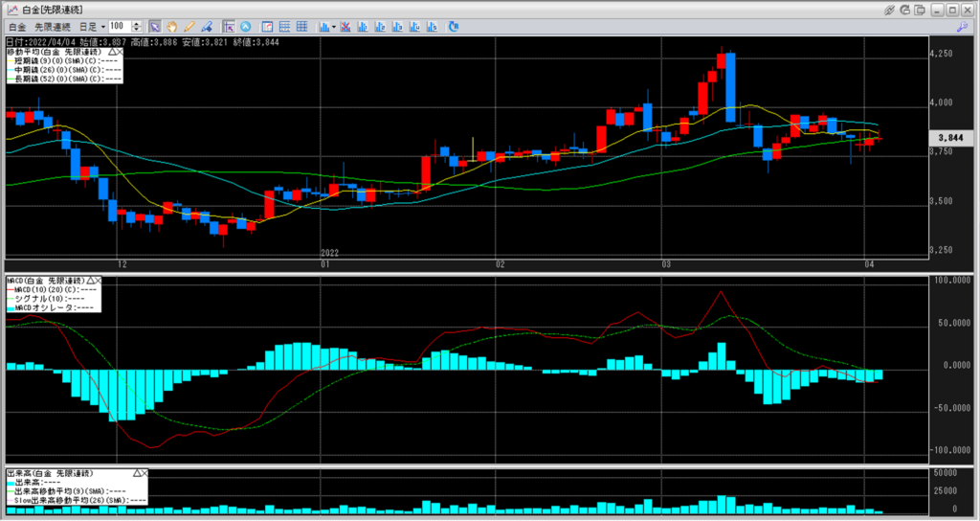The width and height of the screenshot is (980, 521).
Task: Click the yellow 短期線 moving average swatch
Action: click(x=11, y=59)
